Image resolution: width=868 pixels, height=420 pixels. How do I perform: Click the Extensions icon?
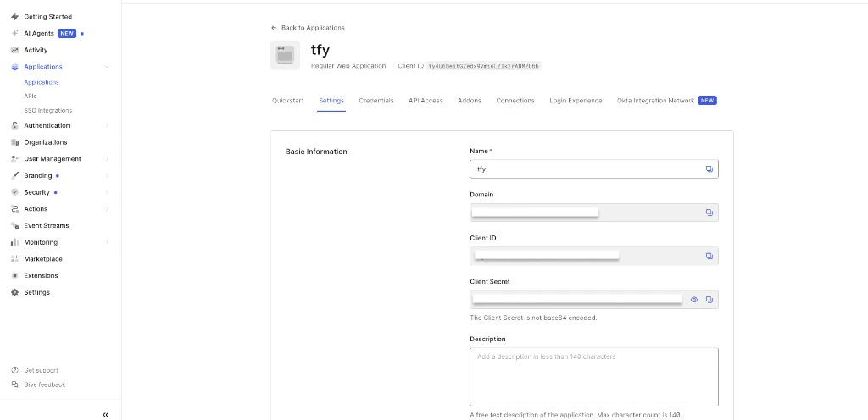[x=15, y=275]
